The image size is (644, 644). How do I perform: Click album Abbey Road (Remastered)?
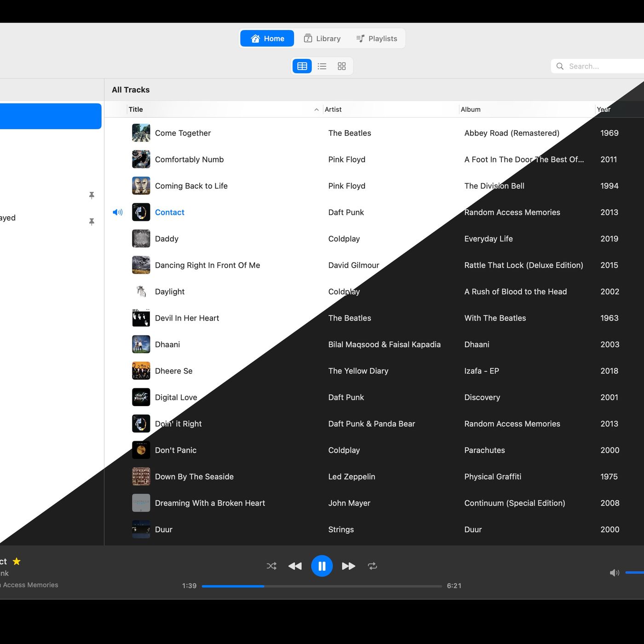pos(512,133)
